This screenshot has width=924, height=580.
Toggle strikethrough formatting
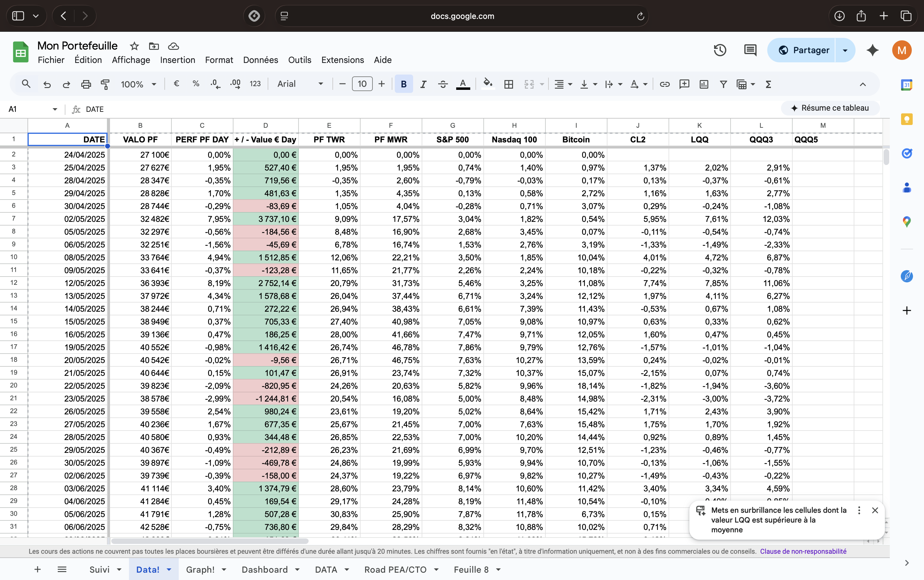pyautogui.click(x=443, y=84)
